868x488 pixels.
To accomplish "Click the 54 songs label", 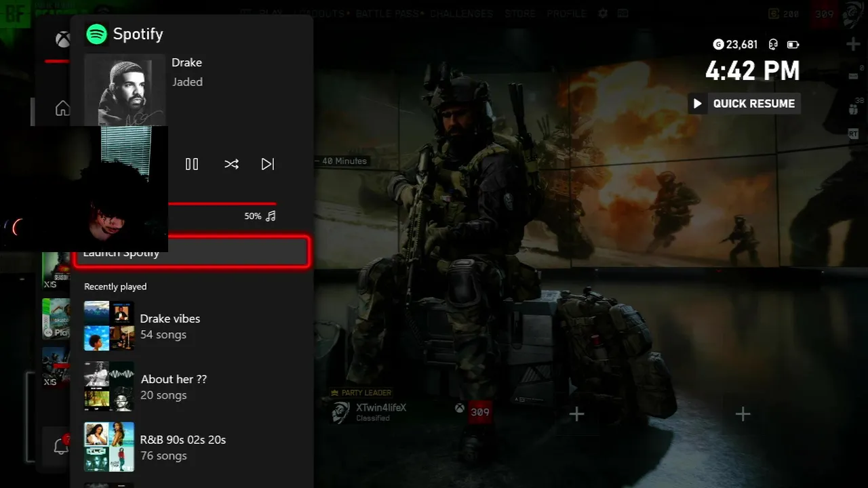I will click(163, 335).
